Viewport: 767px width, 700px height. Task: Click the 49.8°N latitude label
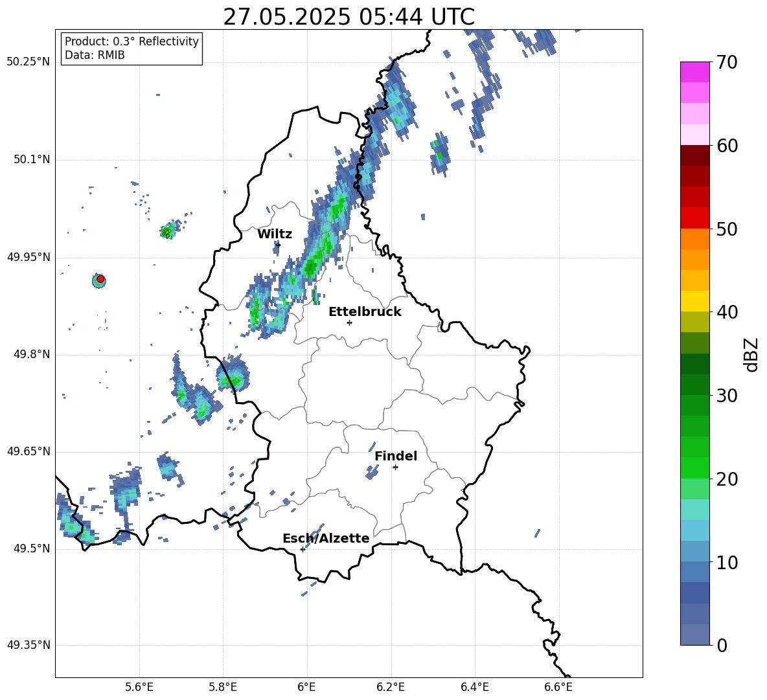pyautogui.click(x=32, y=354)
